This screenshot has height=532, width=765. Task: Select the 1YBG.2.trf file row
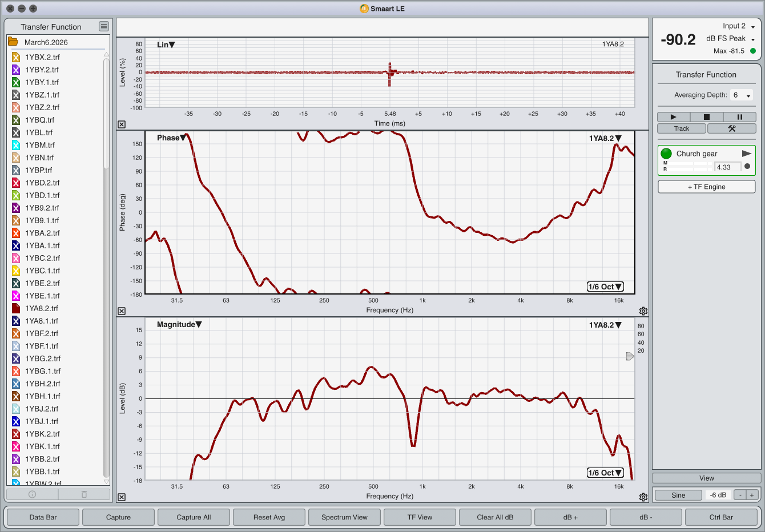pos(56,358)
